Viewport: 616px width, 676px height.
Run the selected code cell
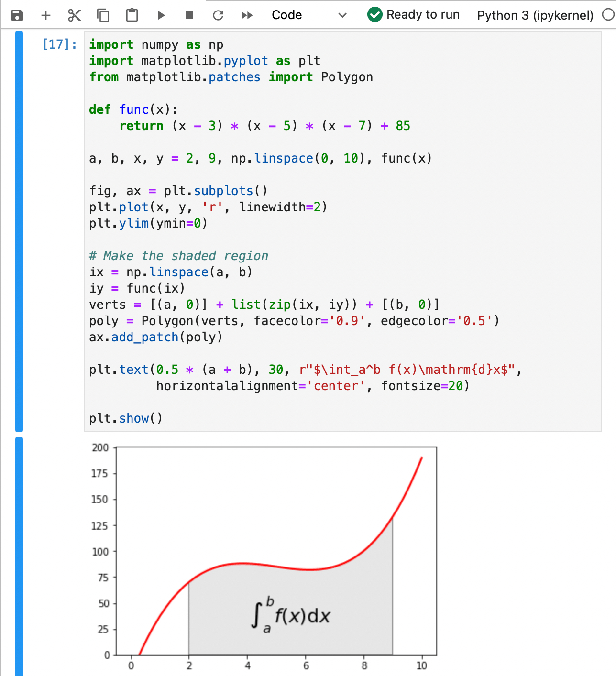[x=161, y=15]
